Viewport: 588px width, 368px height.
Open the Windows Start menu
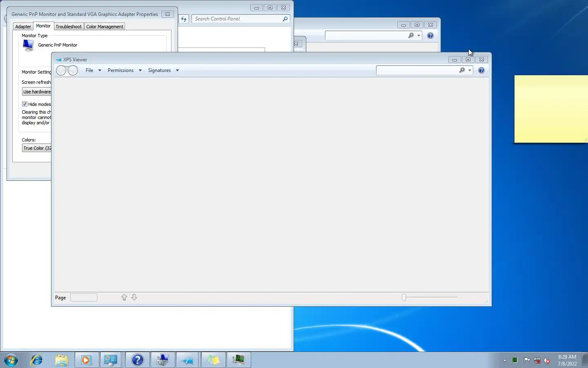11,360
